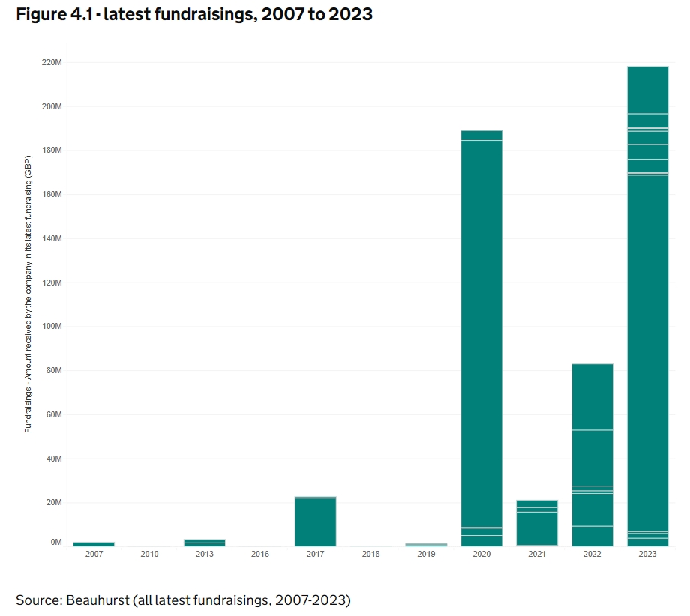
Task: Click the Figure 4.1 chart title
Action: (194, 13)
